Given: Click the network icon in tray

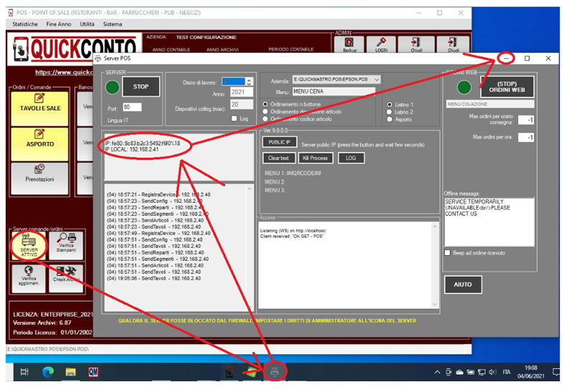Looking at the screenshot, I should [481, 372].
